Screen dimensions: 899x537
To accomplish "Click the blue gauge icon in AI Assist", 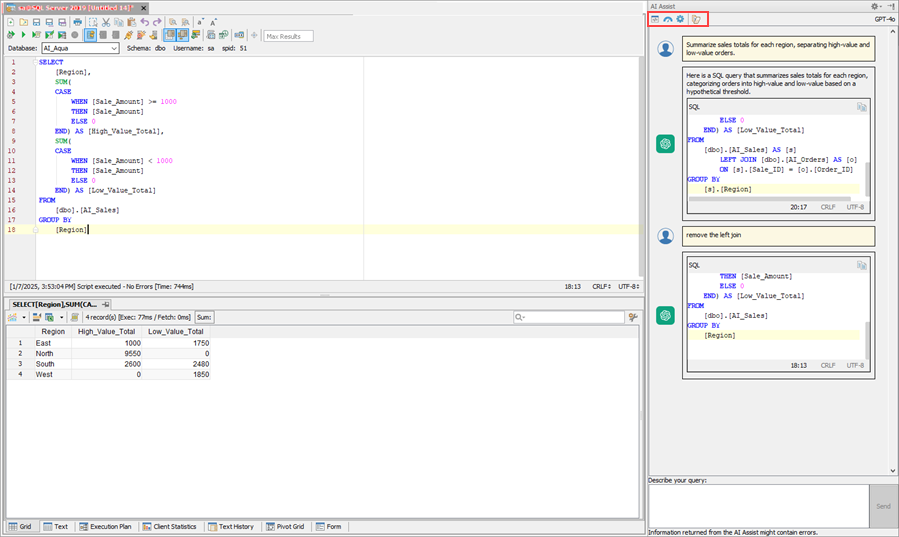I will coord(667,19).
